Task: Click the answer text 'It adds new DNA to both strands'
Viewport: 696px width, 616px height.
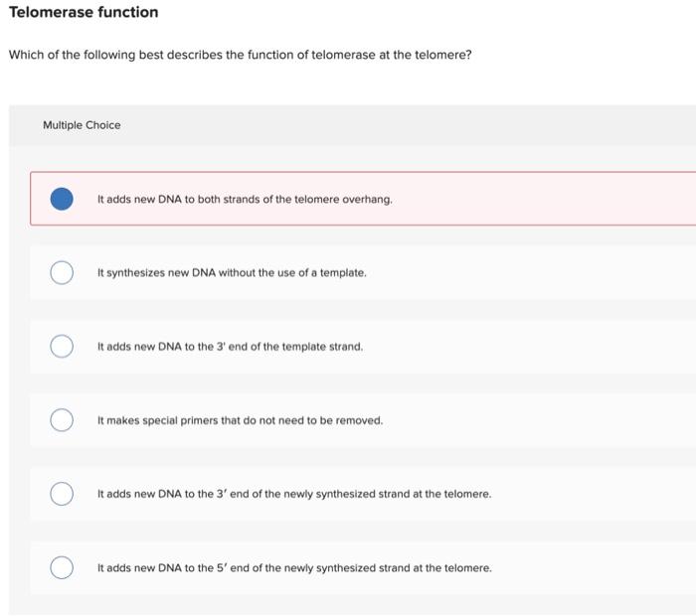Action: pyautogui.click(x=245, y=199)
